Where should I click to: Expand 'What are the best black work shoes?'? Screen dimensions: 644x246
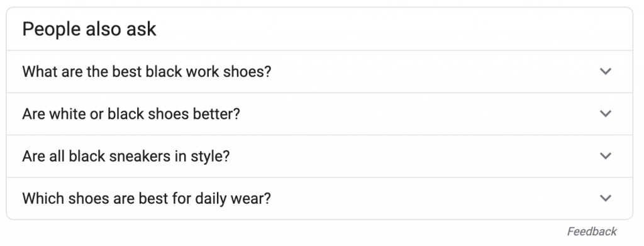coord(319,72)
